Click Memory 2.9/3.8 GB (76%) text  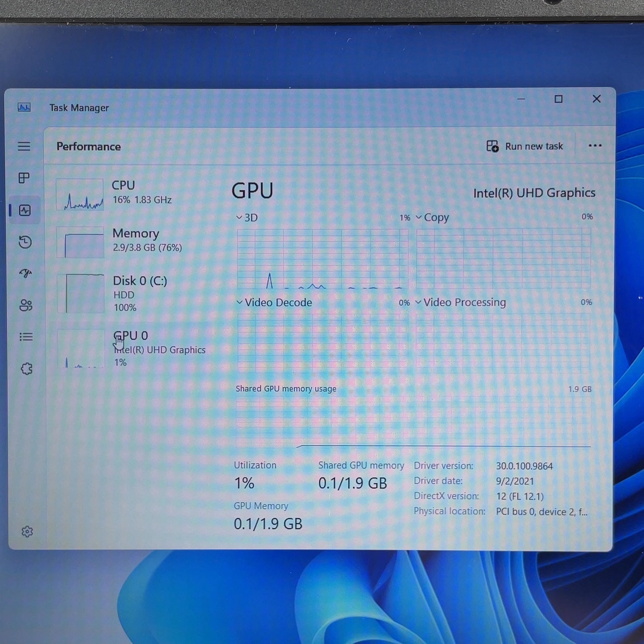point(147,248)
